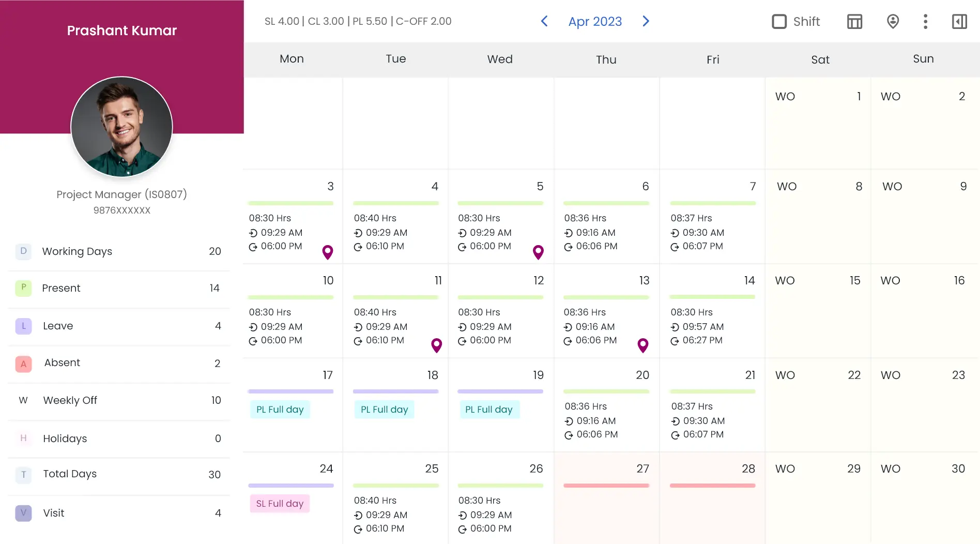This screenshot has width=980, height=544.
Task: Open the calendar table view icon
Action: click(854, 22)
